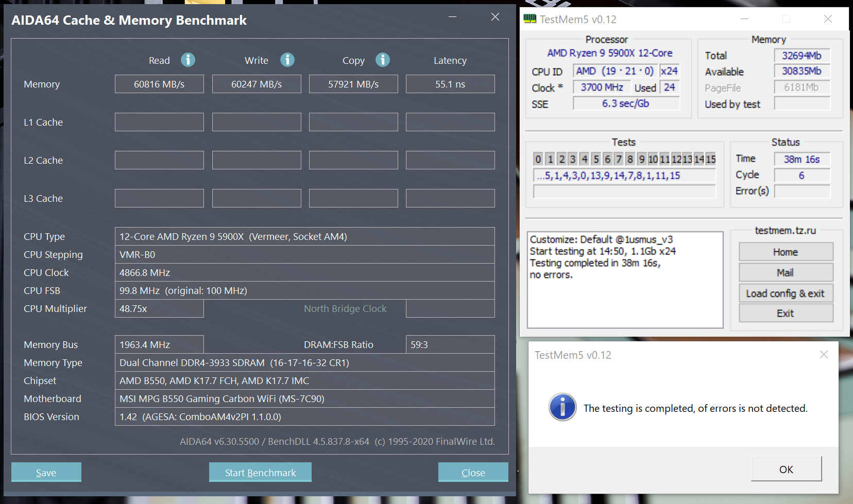Image resolution: width=853 pixels, height=504 pixels.
Task: Click the CPU Stepping value VMR-B0
Action: tap(305, 254)
